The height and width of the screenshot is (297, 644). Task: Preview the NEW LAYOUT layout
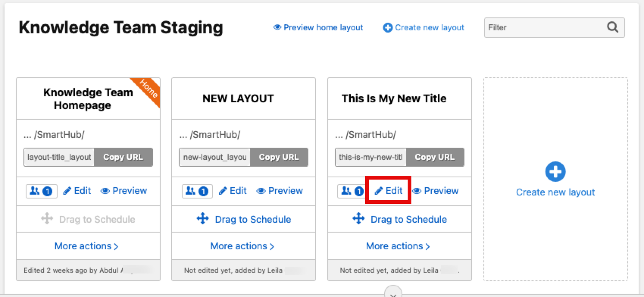tap(280, 191)
